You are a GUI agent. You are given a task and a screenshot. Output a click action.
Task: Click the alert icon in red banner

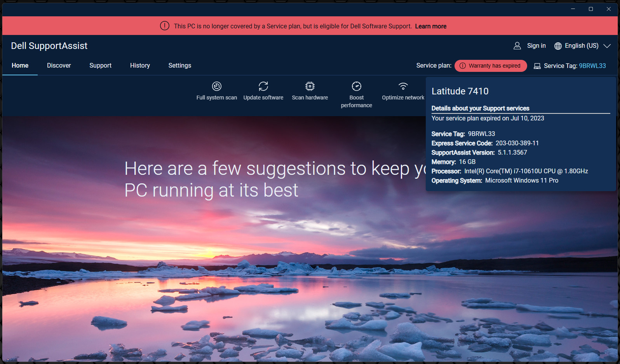click(165, 26)
